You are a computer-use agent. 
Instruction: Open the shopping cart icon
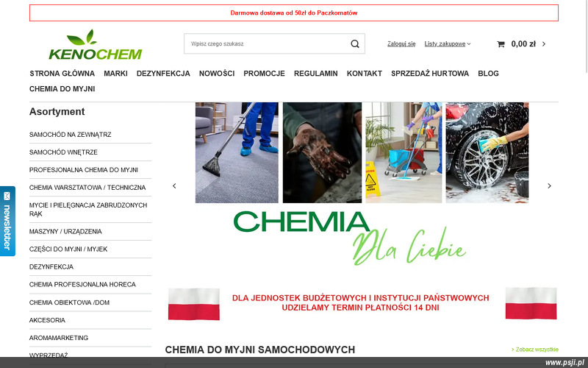click(x=501, y=44)
